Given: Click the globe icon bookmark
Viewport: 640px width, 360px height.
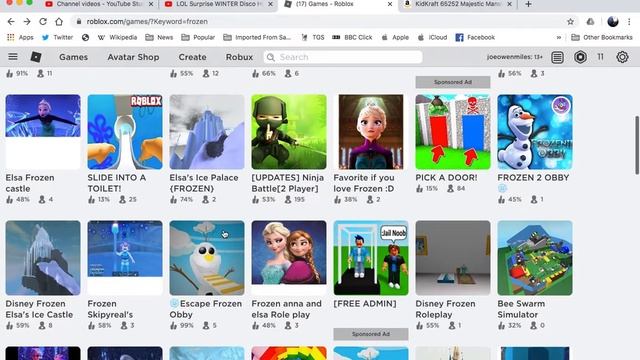Looking at the screenshot, I should pos(85,37).
